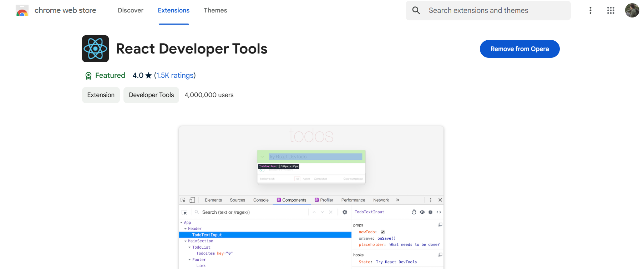Collapse the Header tree node arrow
Screen dimensions: 644x269
[186, 229]
